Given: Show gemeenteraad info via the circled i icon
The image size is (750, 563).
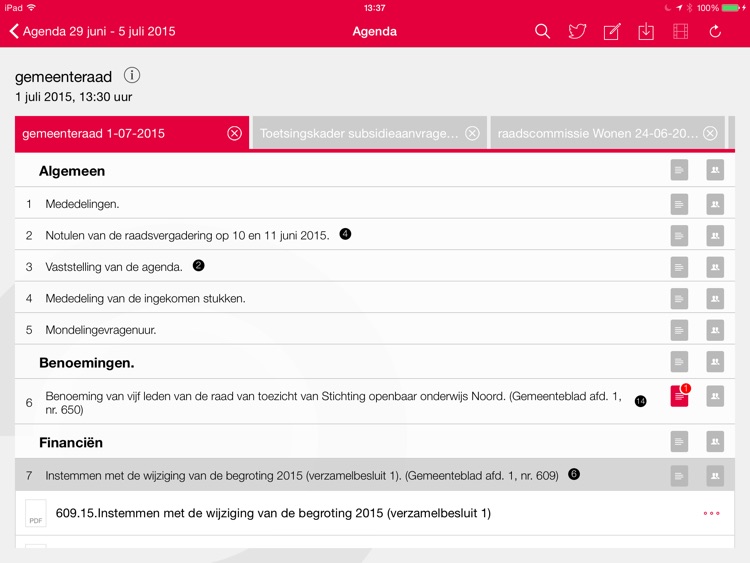Looking at the screenshot, I should (132, 76).
